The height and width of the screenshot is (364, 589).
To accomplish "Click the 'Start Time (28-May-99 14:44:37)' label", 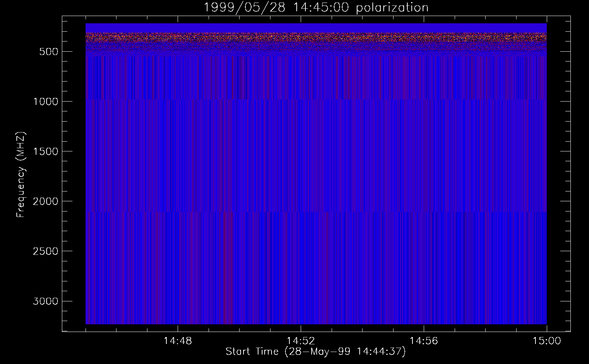I will tap(316, 352).
